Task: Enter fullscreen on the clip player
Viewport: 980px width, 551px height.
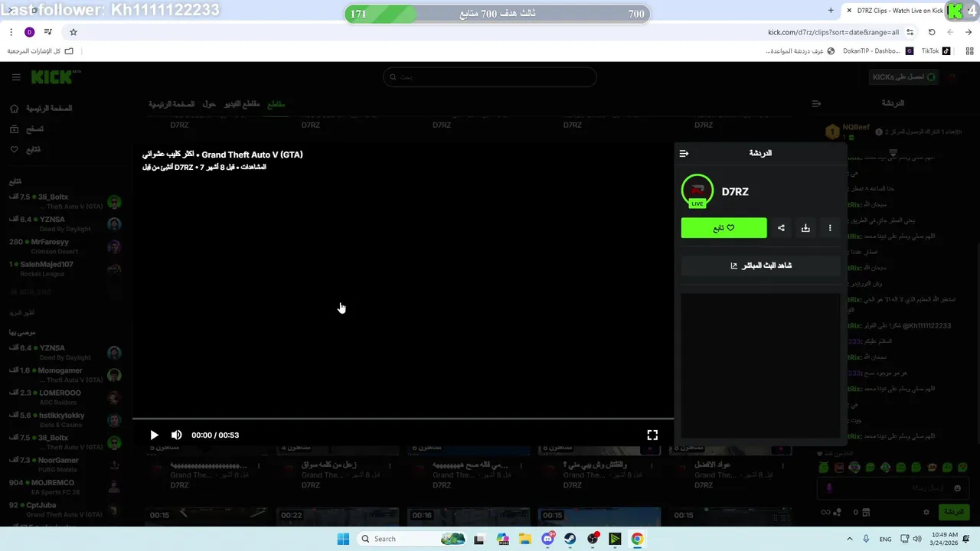Action: coord(652,435)
